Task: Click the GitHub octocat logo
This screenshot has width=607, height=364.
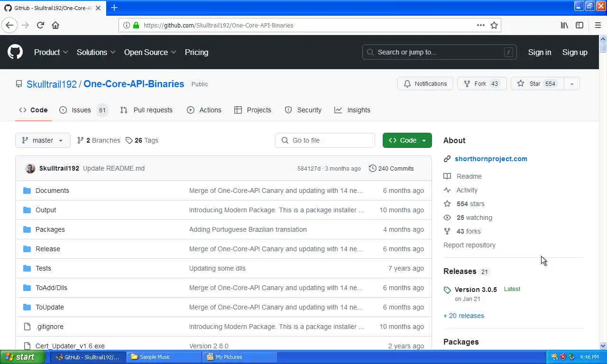Action: (15, 52)
